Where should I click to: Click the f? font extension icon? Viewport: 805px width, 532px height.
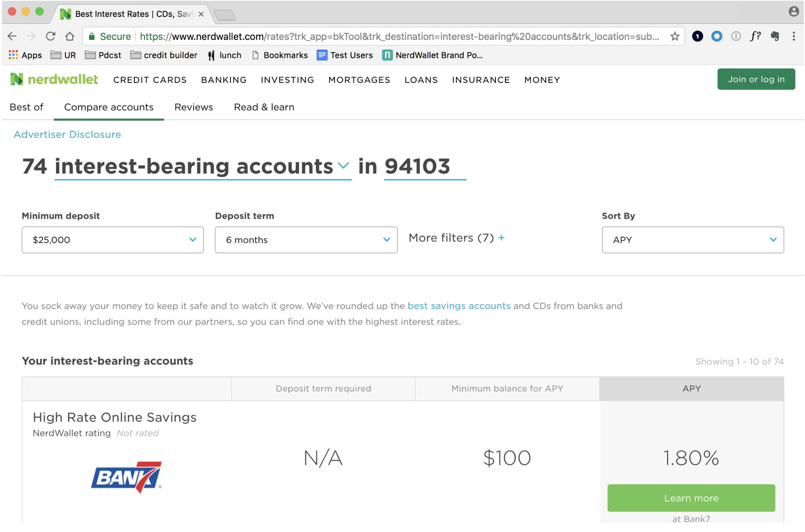coord(755,36)
